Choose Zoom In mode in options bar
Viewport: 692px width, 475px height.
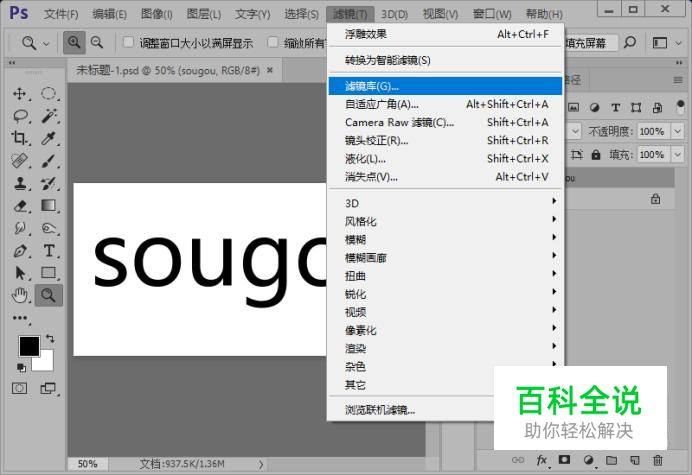pos(74,42)
